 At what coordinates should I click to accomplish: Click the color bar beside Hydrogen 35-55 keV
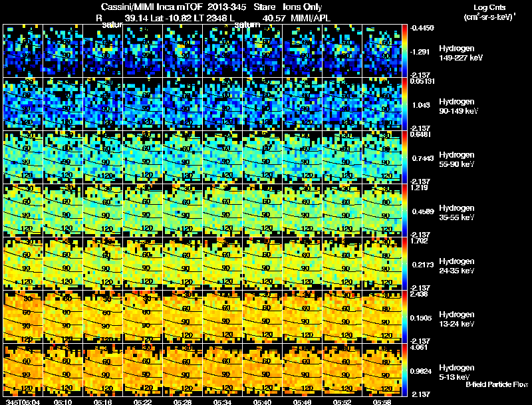405,210
